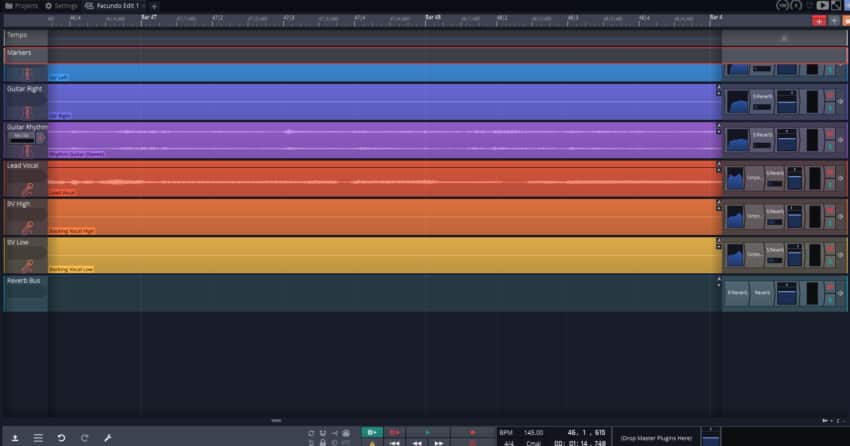
Task: Expand the BV Low track output arrow
Action: (840, 256)
